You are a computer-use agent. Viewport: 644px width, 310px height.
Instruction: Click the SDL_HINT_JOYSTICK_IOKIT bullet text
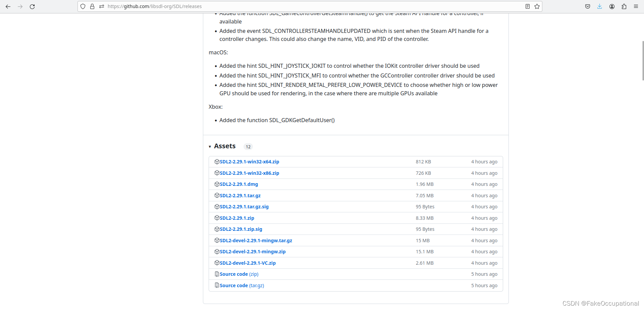tap(350, 66)
